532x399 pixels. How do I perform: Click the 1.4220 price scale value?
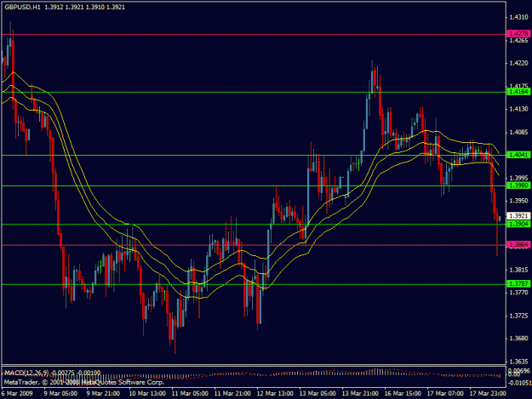click(x=518, y=63)
